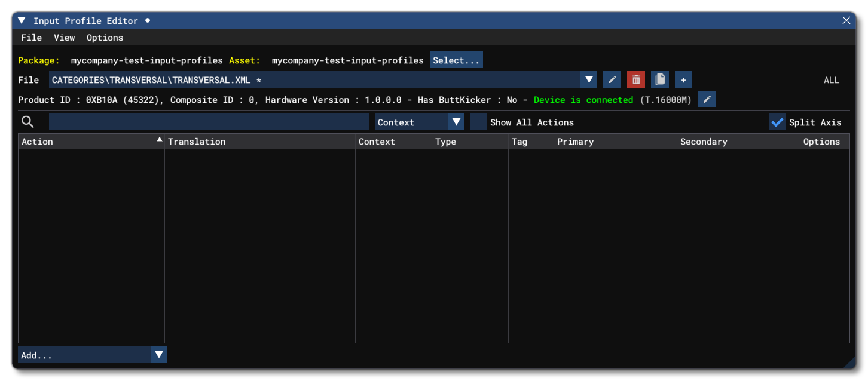The height and width of the screenshot is (381, 868).
Task: Disable the Split Axis checkbox
Action: click(777, 122)
